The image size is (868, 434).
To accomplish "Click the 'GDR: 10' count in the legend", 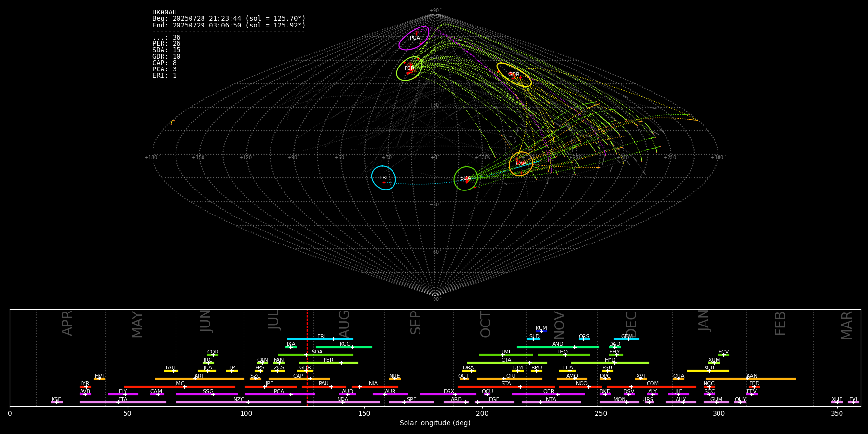I will (166, 57).
